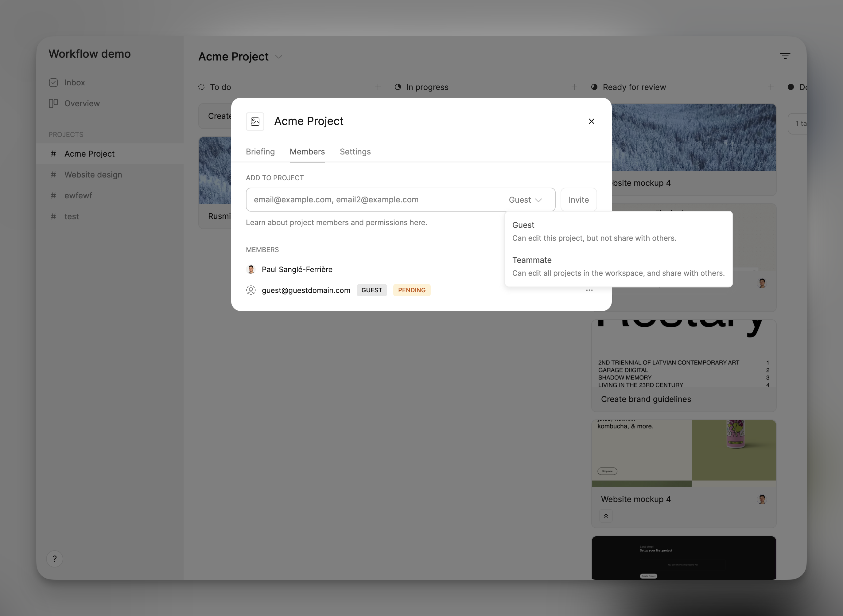Follow the 'here' permissions link
The width and height of the screenshot is (843, 616).
point(417,223)
